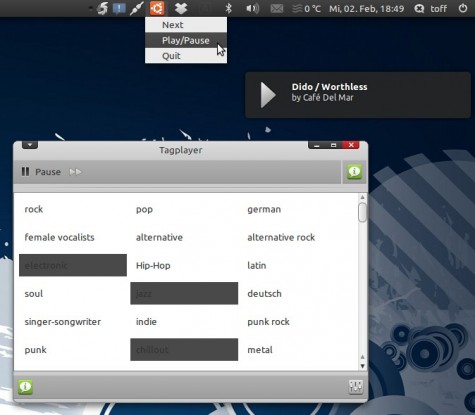
Task: Deselect the jazz tag
Action: [184, 293]
